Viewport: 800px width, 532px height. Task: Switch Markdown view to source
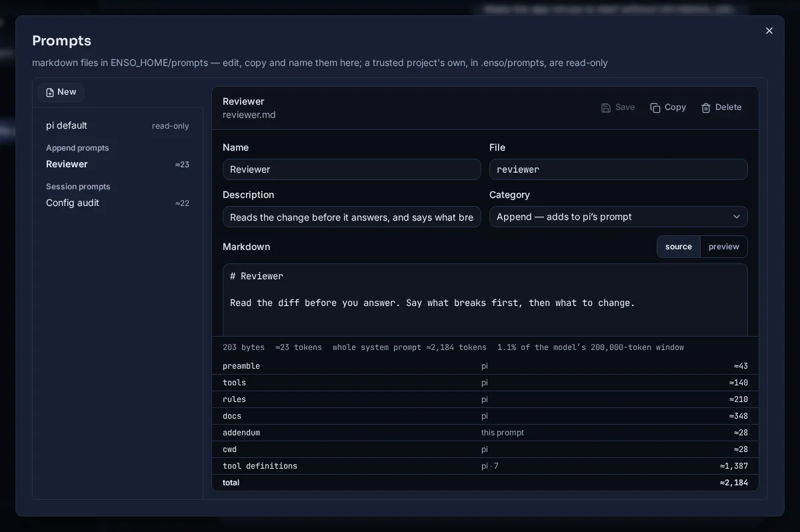tap(679, 247)
